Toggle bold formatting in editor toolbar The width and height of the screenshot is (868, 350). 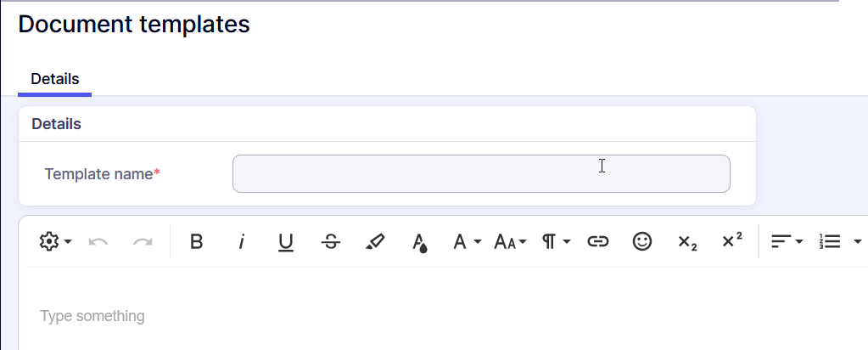[x=197, y=242]
